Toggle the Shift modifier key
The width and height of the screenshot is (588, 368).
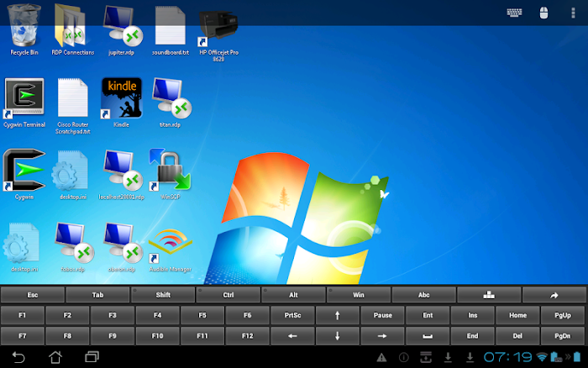click(163, 295)
